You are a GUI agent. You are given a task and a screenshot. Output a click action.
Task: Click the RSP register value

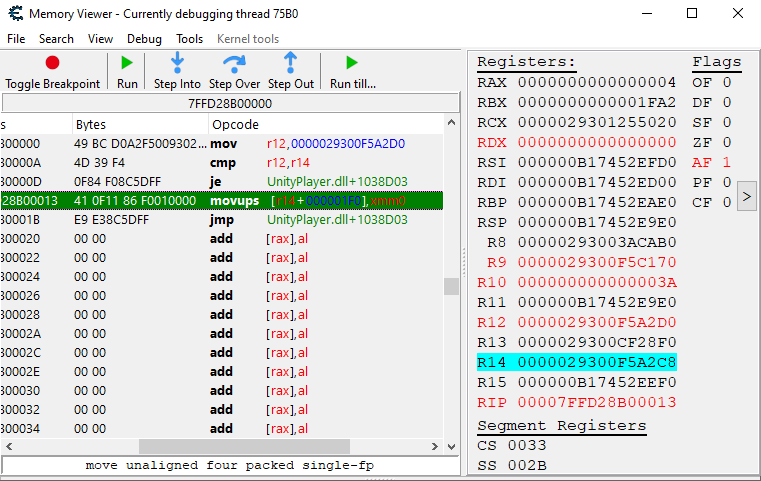[596, 222]
